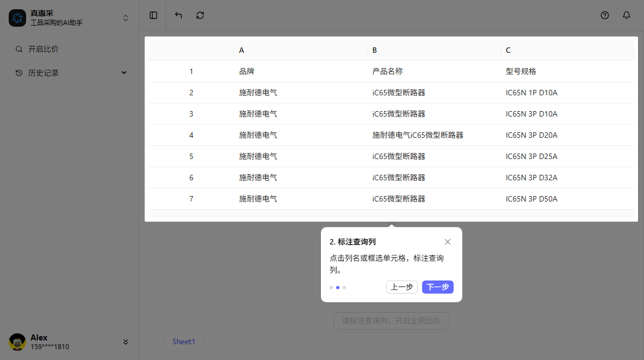Image resolution: width=644 pixels, height=360 pixels.
Task: Open notifications bell icon
Action: pos(627,15)
